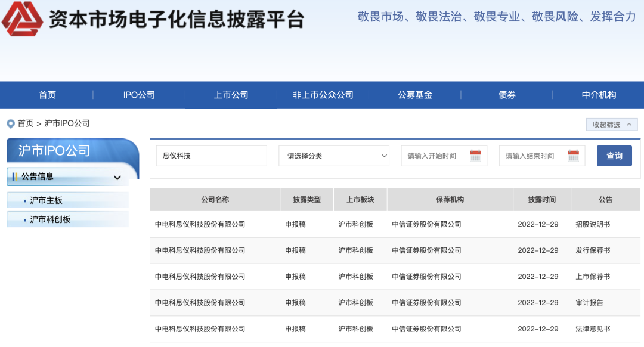This screenshot has width=644, height=347.
Task: Click date 2022-12-29 in 法律意见书 row
Action: 538,329
